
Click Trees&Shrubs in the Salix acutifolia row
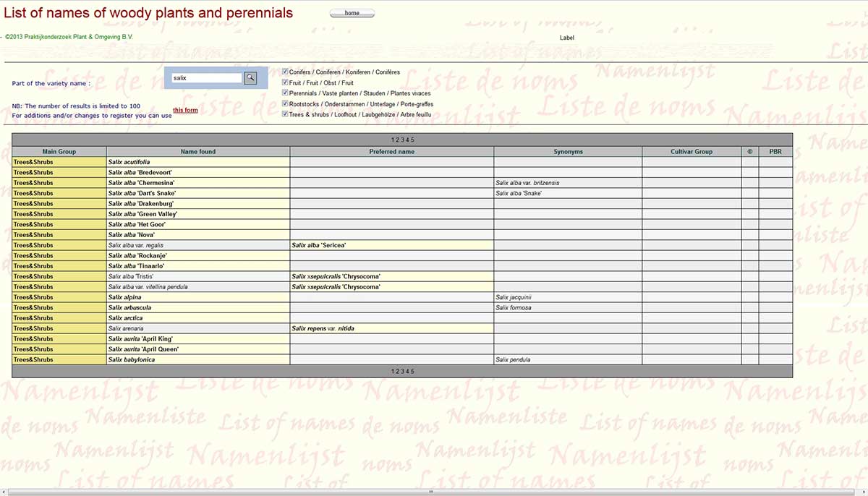pyautogui.click(x=33, y=162)
